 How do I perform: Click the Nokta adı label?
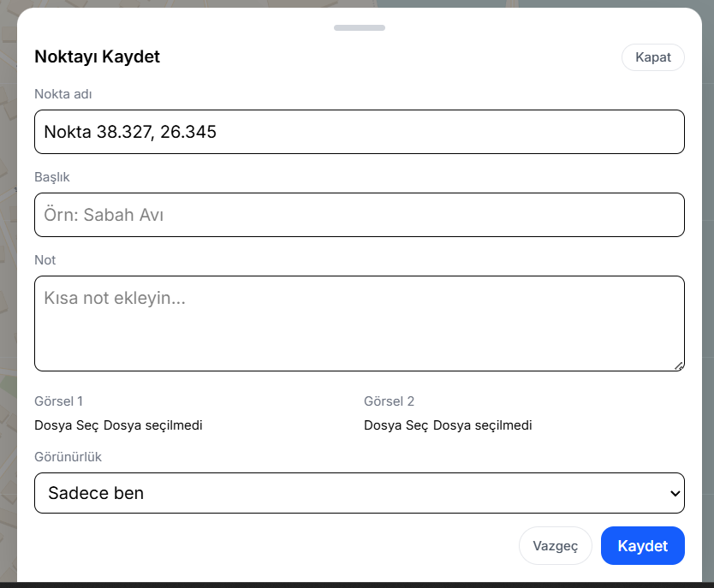tap(62, 94)
